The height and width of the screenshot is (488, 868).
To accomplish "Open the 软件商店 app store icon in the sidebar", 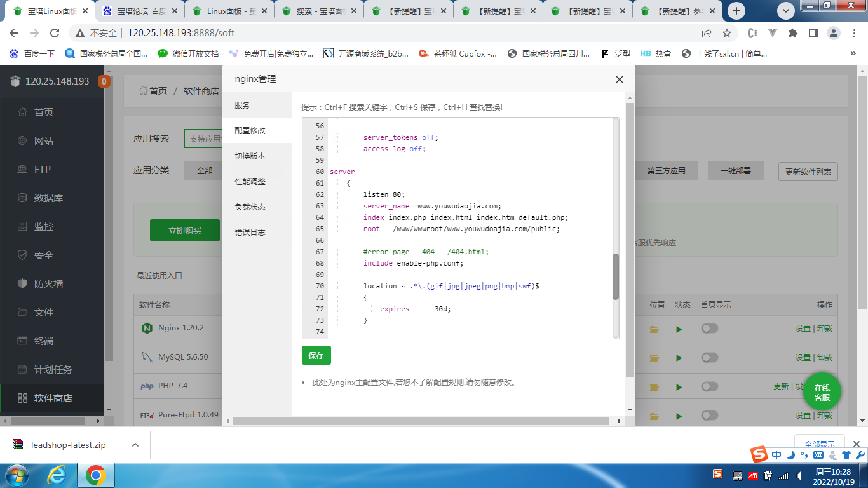I will click(x=23, y=398).
